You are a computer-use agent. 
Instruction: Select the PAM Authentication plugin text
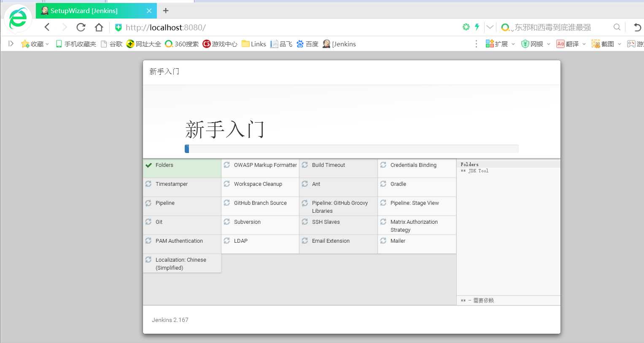point(179,241)
